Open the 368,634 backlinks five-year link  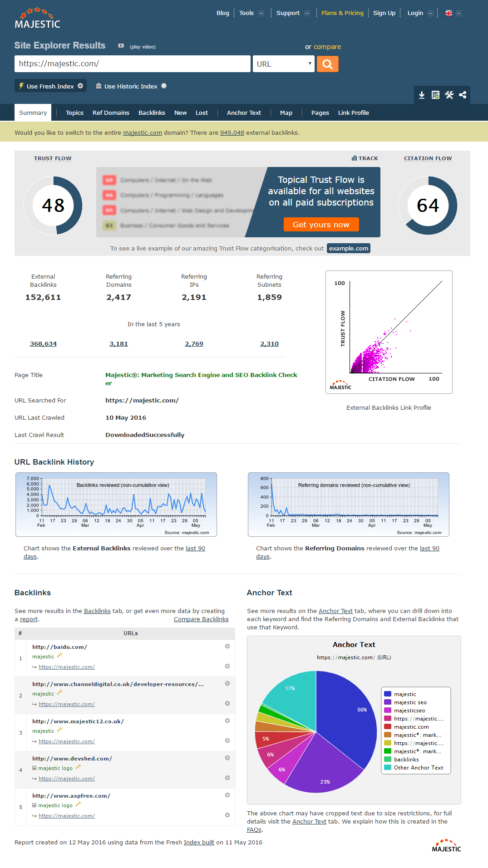click(x=43, y=344)
